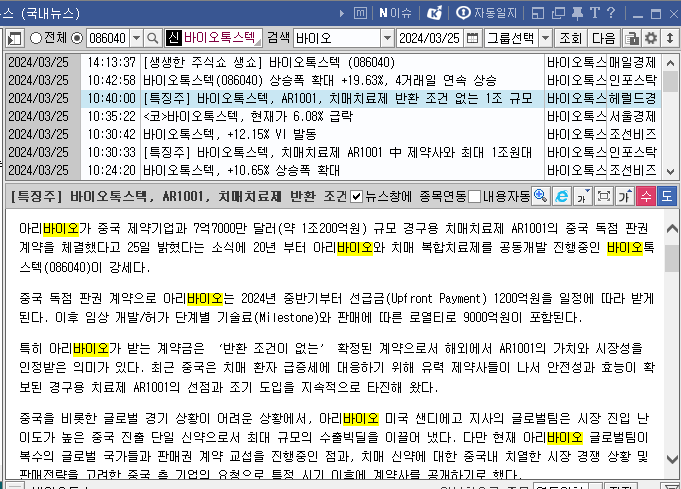The width and height of the screenshot is (681, 489).
Task: Check the 내용자동 checkbox
Action: (x=475, y=197)
